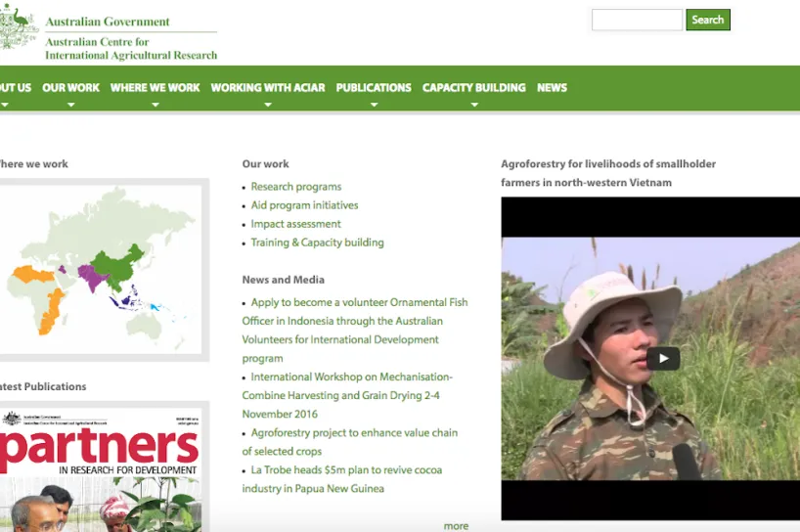Click the News and Media heading
This screenshot has width=800, height=532.
point(284,280)
